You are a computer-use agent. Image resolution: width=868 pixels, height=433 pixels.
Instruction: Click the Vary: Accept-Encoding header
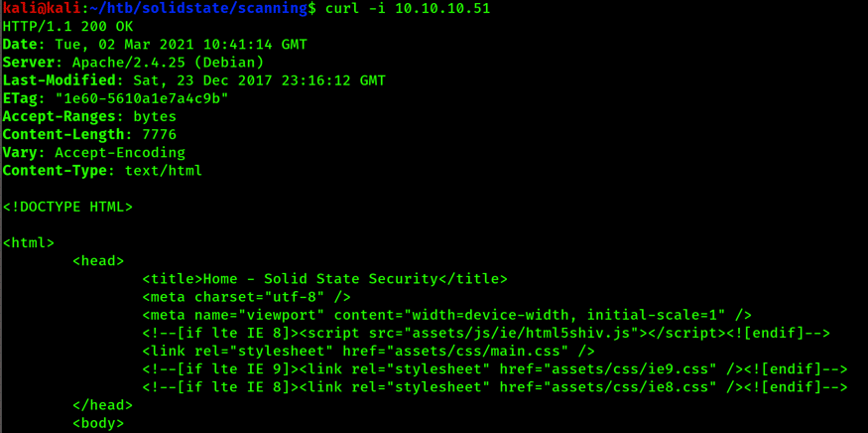[94, 153]
